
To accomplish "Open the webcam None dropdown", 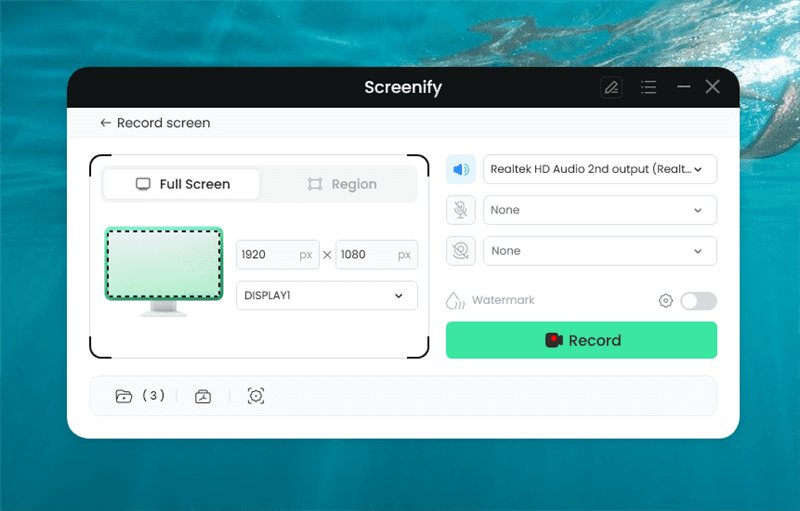I will click(600, 251).
